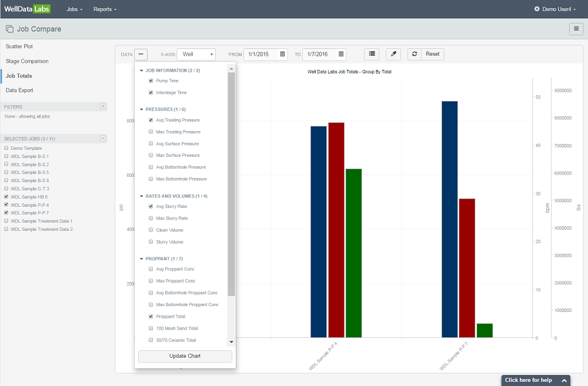Toggle the Interstage Time checkbox
Image resolution: width=588 pixels, height=386 pixels.
coord(151,93)
